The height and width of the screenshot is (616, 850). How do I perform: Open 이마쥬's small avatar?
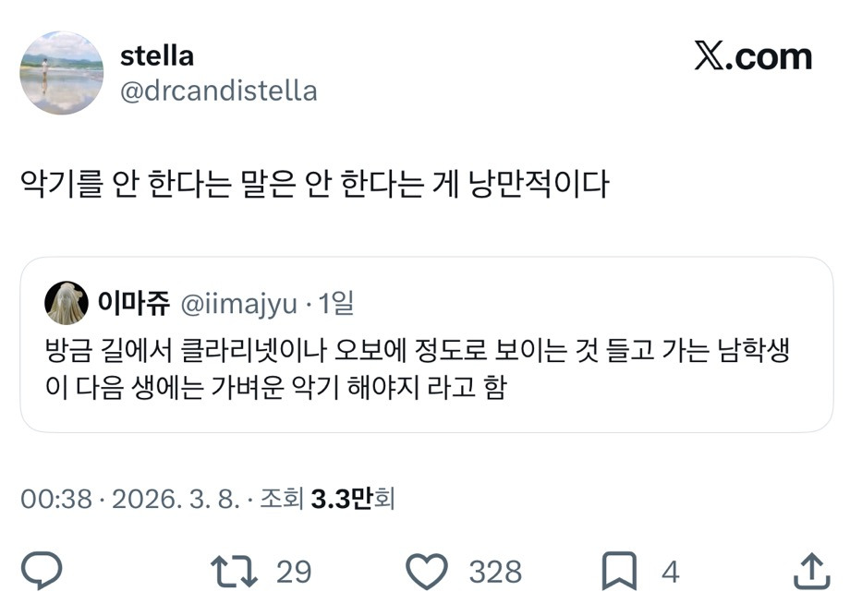67,303
